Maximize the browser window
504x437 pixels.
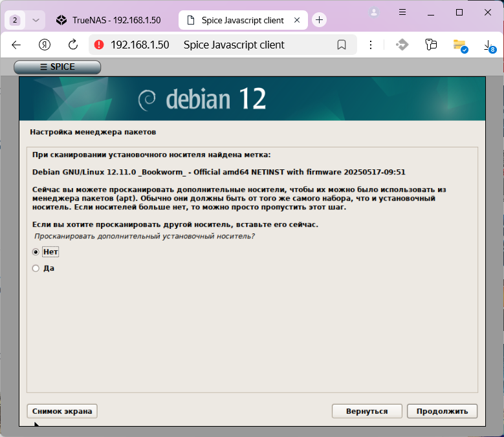(x=459, y=12)
